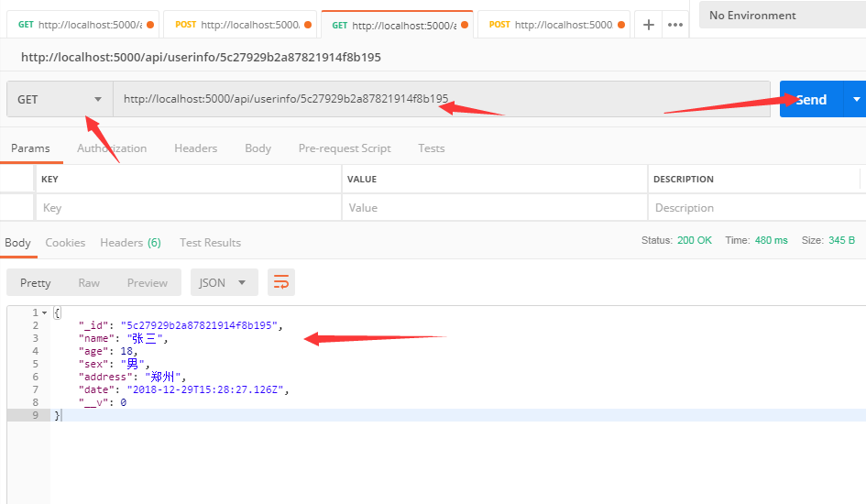The height and width of the screenshot is (504, 866).
Task: Open the request Body tab
Action: click(258, 148)
